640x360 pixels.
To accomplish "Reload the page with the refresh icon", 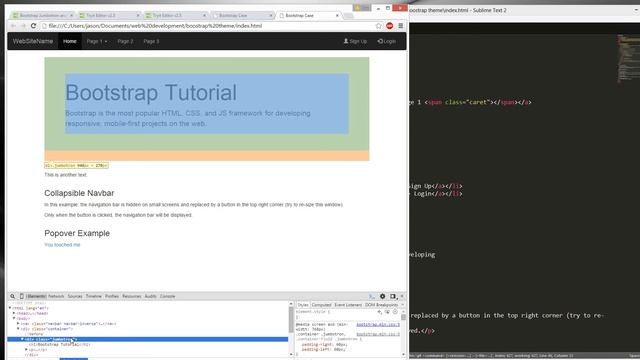I will click(x=33, y=26).
